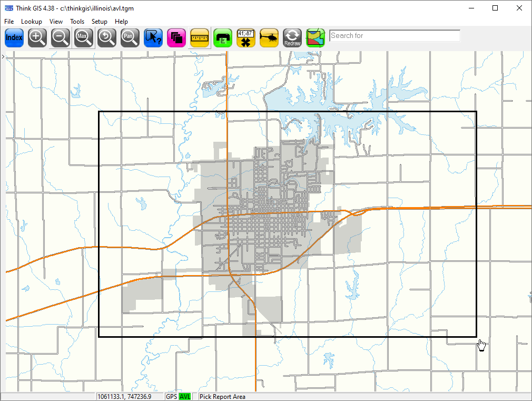Open the Setup menu
Image resolution: width=532 pixels, height=401 pixels.
tap(99, 22)
